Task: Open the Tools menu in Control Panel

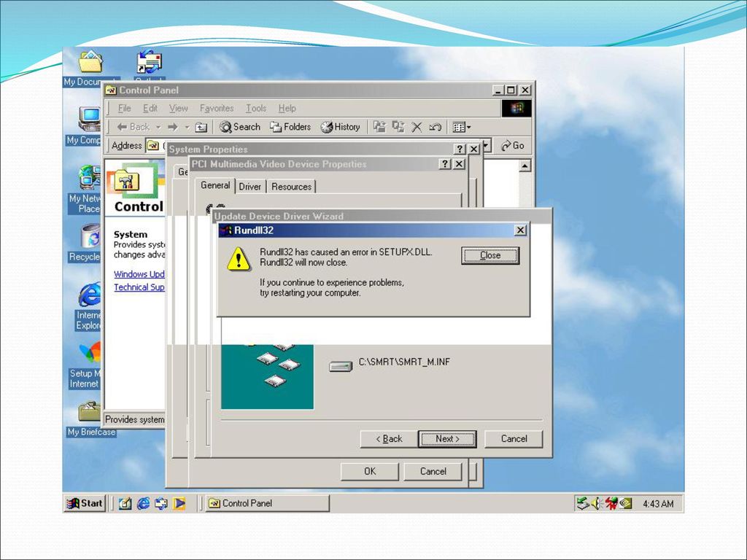Action: [x=256, y=109]
